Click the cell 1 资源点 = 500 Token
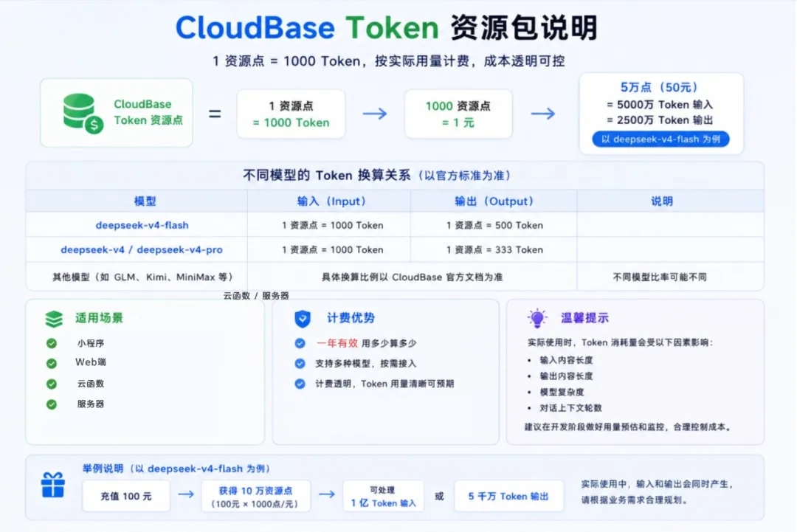This screenshot has width=797, height=532. (x=494, y=225)
